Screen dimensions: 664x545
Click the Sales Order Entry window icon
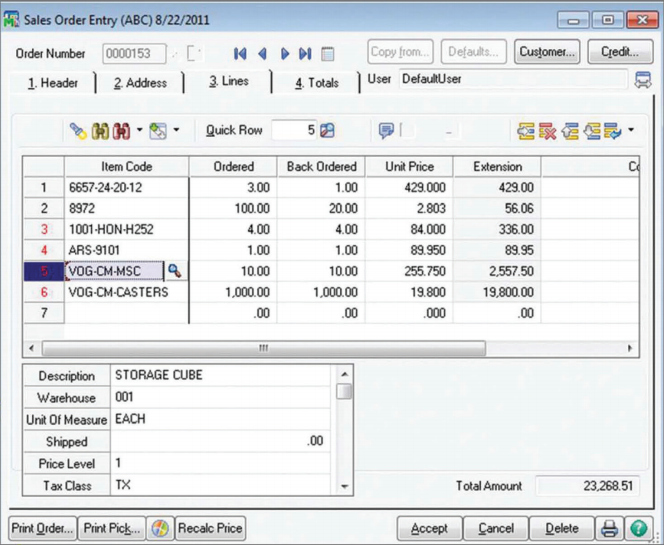pyautogui.click(x=11, y=19)
